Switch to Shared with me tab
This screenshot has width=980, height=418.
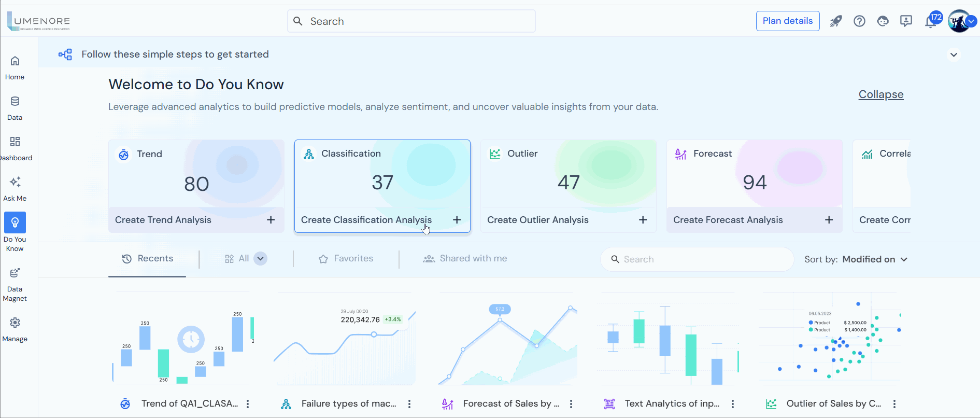tap(465, 259)
